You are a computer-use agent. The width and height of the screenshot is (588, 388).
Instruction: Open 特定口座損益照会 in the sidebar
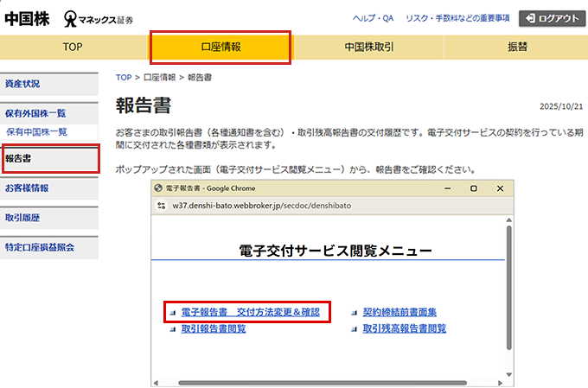coord(49,247)
